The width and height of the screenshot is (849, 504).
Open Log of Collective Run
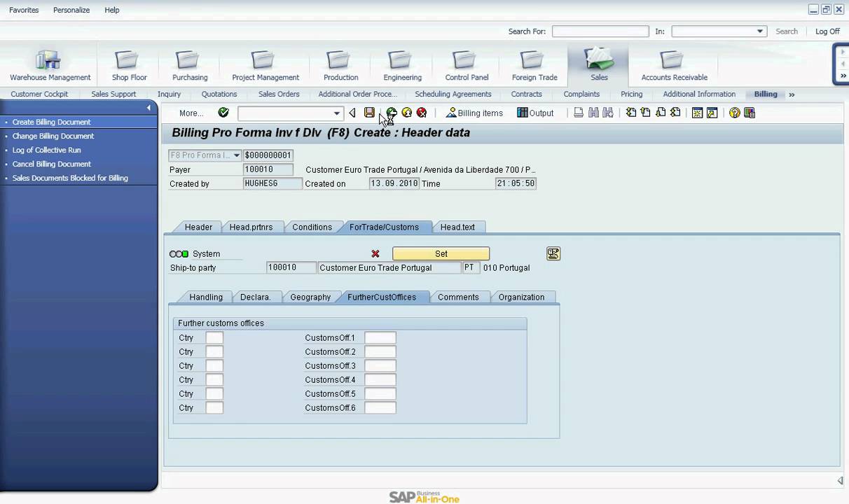46,150
